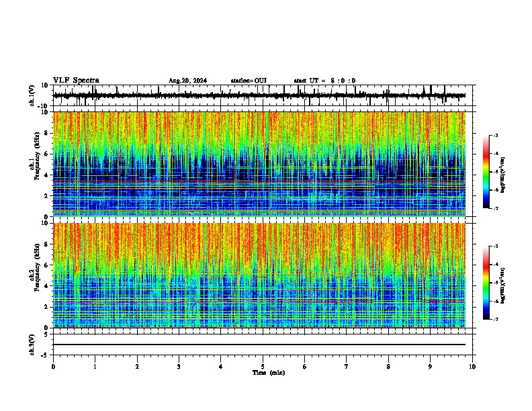The image size is (532, 411).
Task: Click inside the ch.2 spectrogram panel
Action: [x=259, y=275]
